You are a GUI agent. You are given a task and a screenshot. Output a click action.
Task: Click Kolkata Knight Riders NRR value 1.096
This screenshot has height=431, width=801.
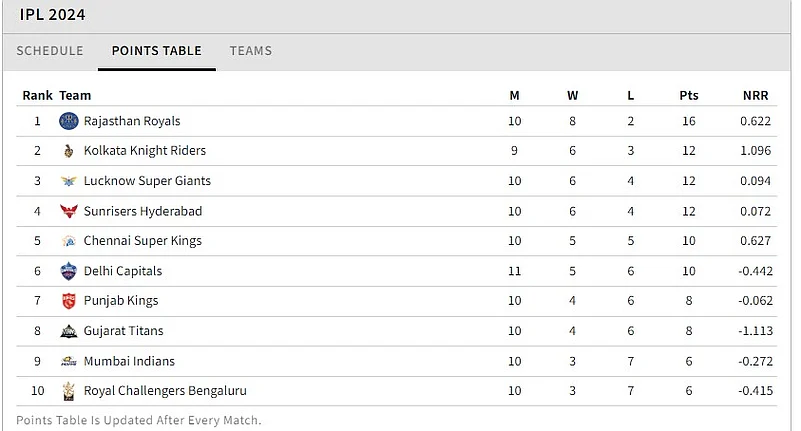click(x=755, y=151)
